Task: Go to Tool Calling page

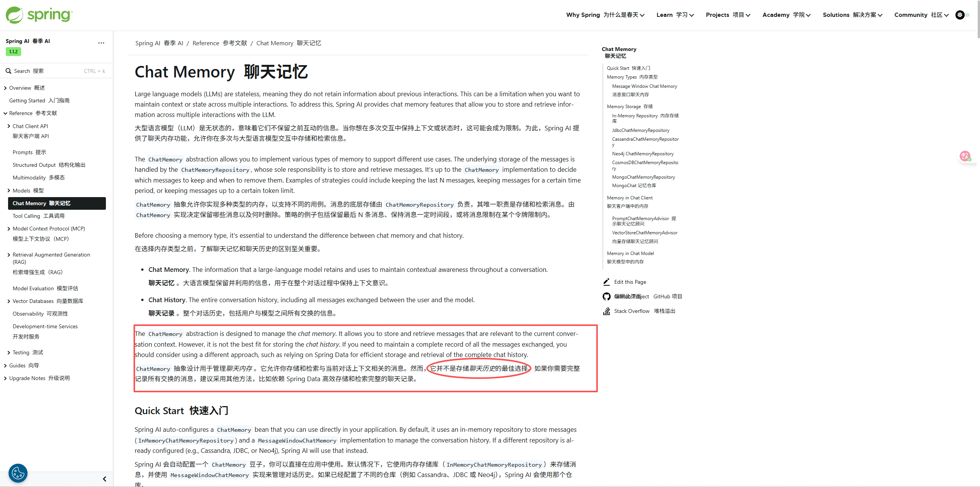Action: (x=38, y=216)
